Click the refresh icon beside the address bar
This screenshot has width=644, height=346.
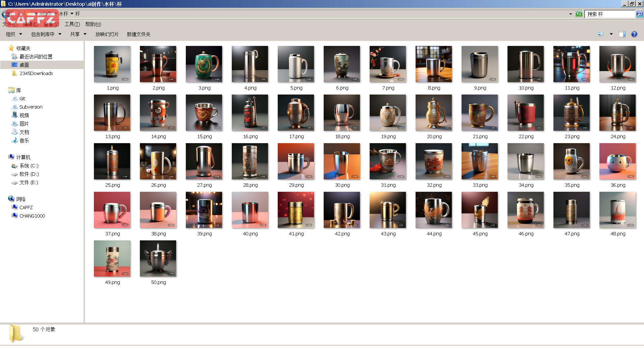pyautogui.click(x=579, y=14)
